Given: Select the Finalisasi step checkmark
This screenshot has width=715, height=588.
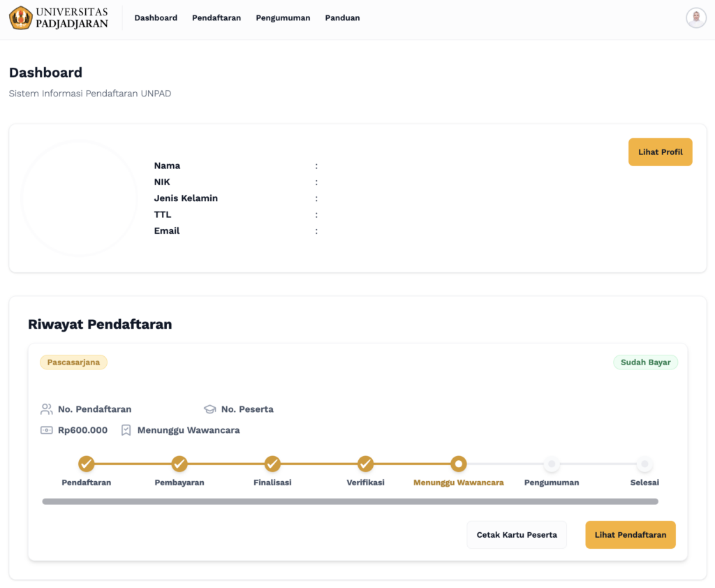Looking at the screenshot, I should (272, 464).
